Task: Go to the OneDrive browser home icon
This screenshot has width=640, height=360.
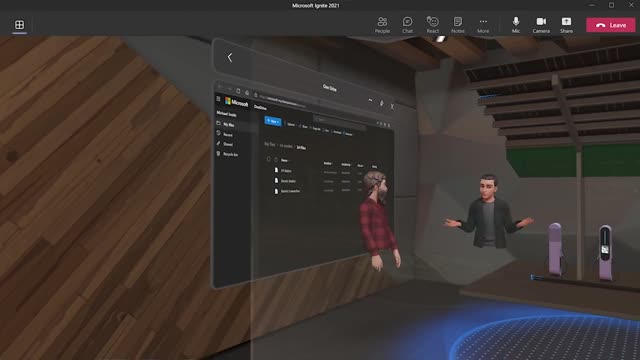Action: tap(247, 93)
